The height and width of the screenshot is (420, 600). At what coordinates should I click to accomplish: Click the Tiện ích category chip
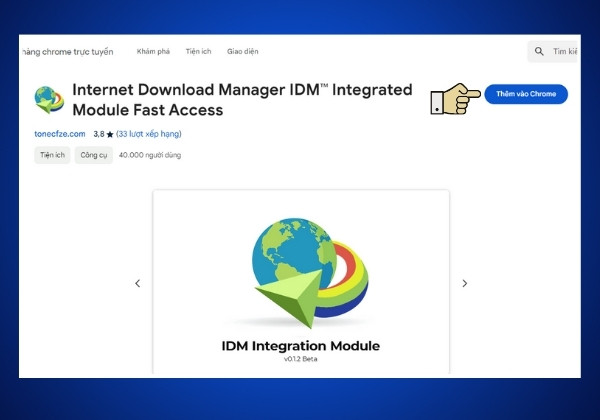(x=52, y=155)
